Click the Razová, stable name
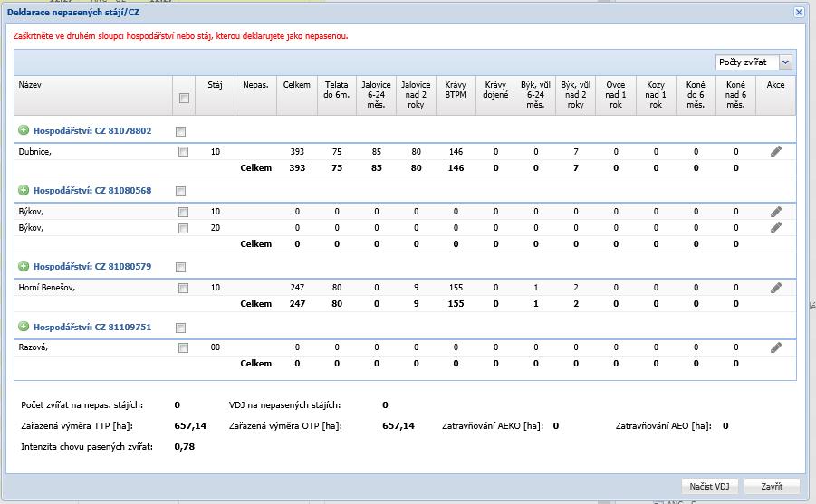This screenshot has width=816, height=504. click(34, 347)
